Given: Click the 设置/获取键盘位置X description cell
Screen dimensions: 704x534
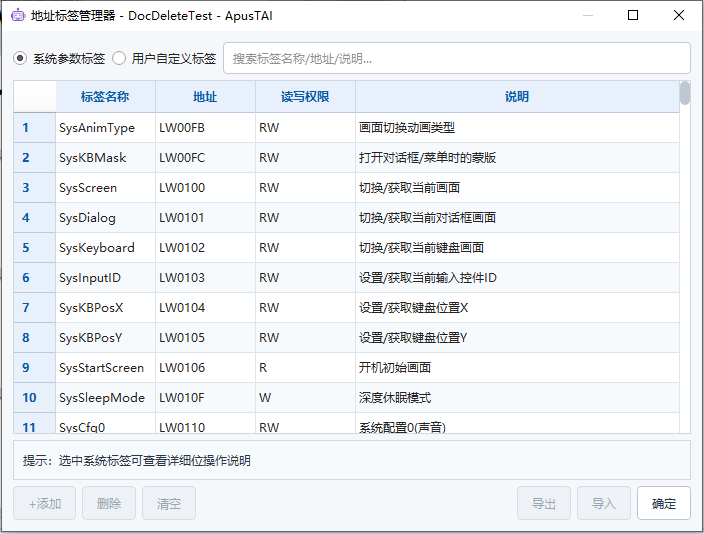Looking at the screenshot, I should point(517,308).
